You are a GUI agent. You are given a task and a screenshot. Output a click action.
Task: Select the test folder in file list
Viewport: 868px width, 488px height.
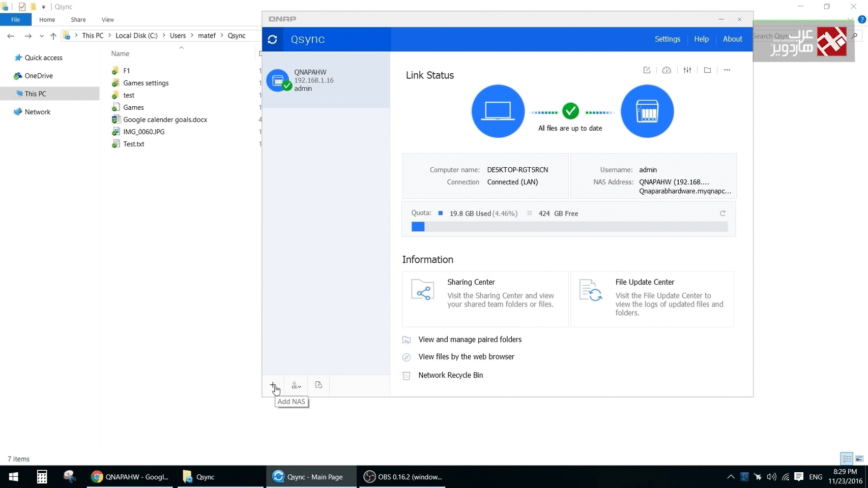click(x=129, y=95)
